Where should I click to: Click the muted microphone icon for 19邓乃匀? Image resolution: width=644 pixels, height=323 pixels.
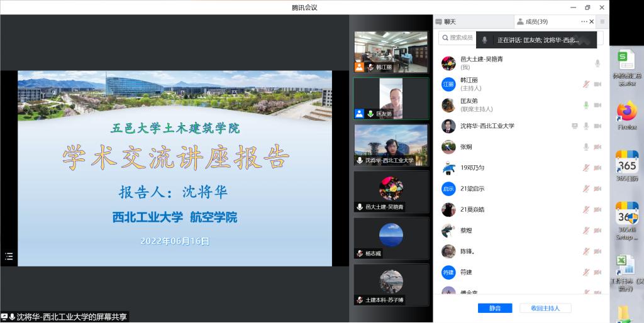click(586, 168)
